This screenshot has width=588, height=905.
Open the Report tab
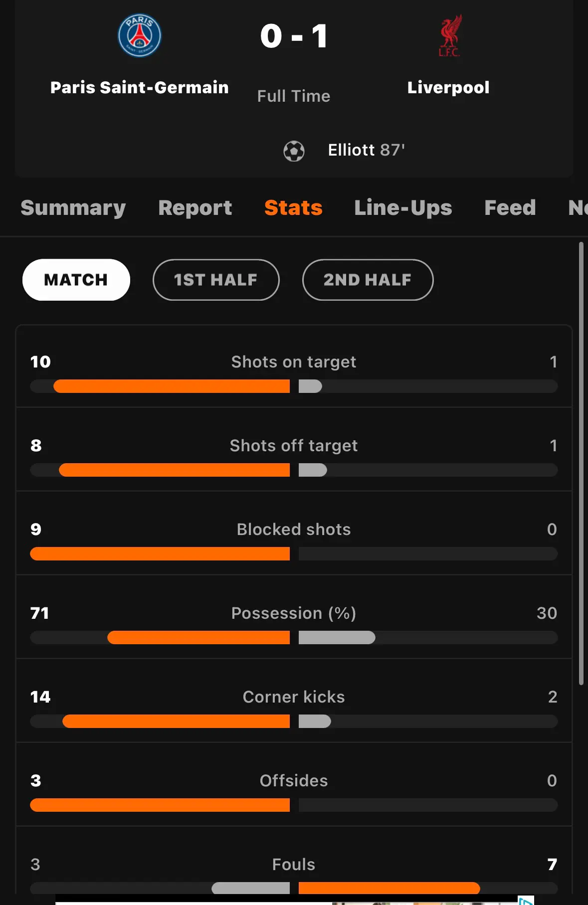[195, 208]
